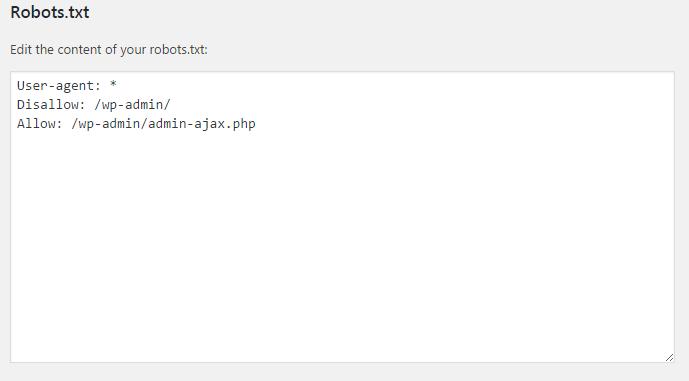Image resolution: width=689 pixels, height=381 pixels.
Task: Click the word "Edit" in the description label
Action: (x=21, y=49)
